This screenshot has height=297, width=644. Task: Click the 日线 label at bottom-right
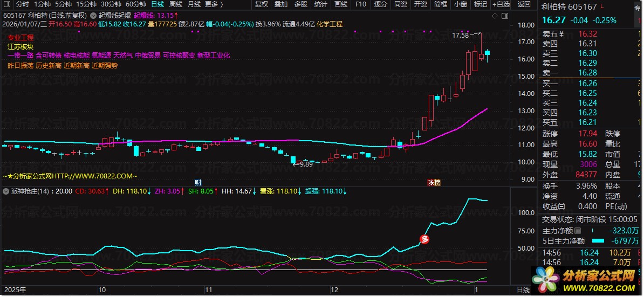(x=524, y=290)
